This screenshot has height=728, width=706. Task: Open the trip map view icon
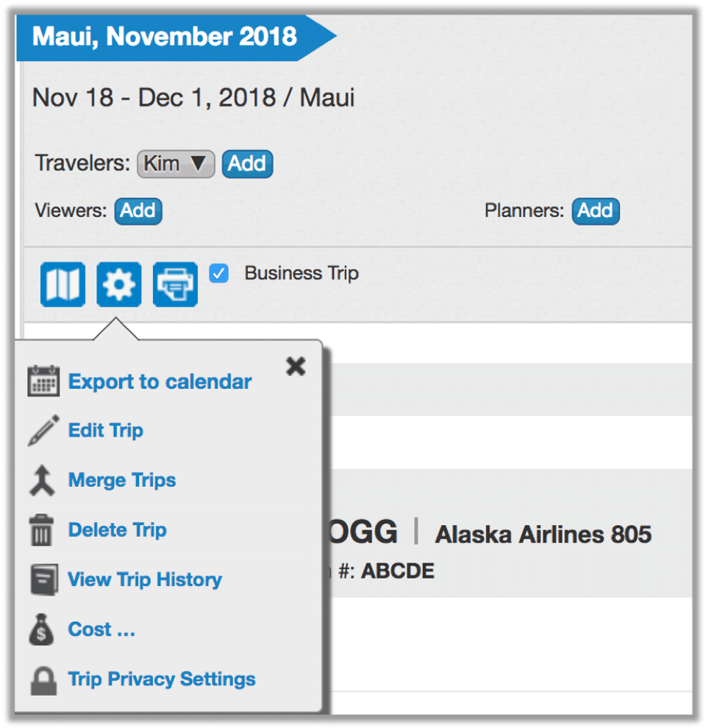click(x=63, y=284)
